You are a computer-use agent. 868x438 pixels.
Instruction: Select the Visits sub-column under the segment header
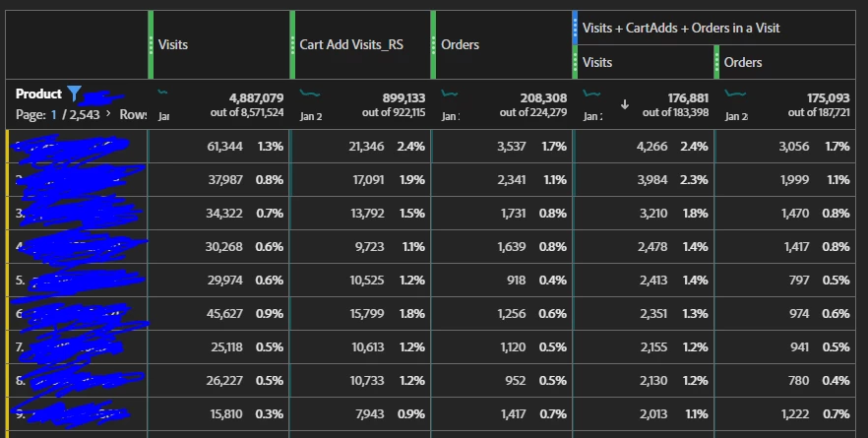tap(597, 63)
